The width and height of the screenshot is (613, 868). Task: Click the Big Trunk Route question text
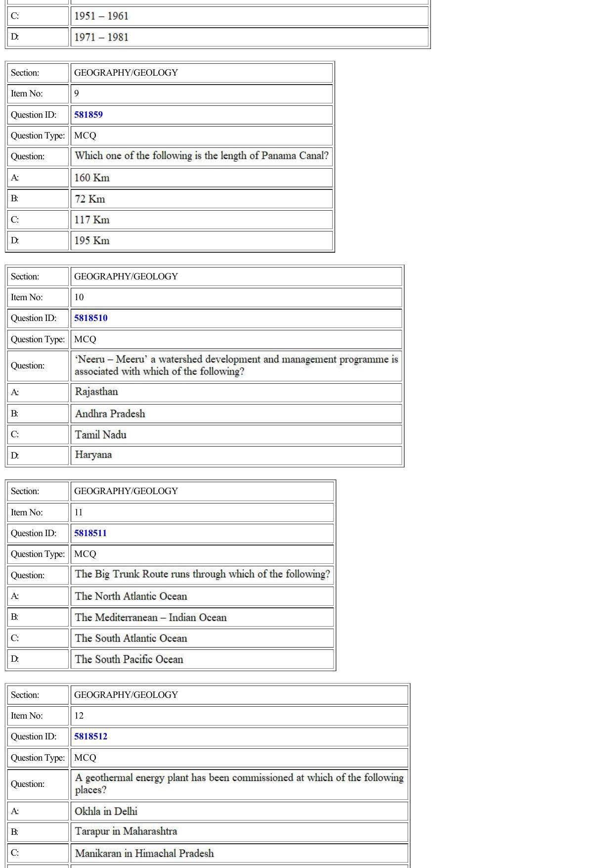point(202,574)
